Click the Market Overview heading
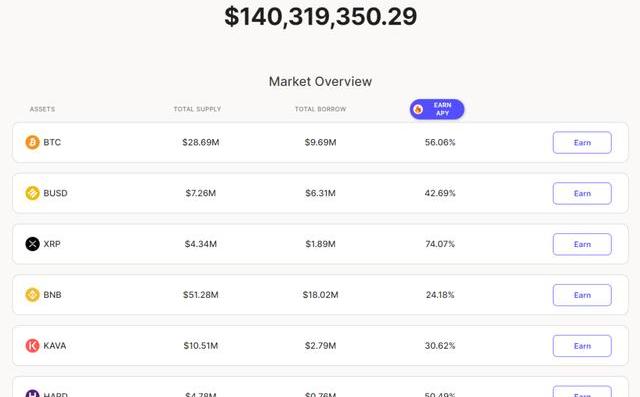 [320, 82]
